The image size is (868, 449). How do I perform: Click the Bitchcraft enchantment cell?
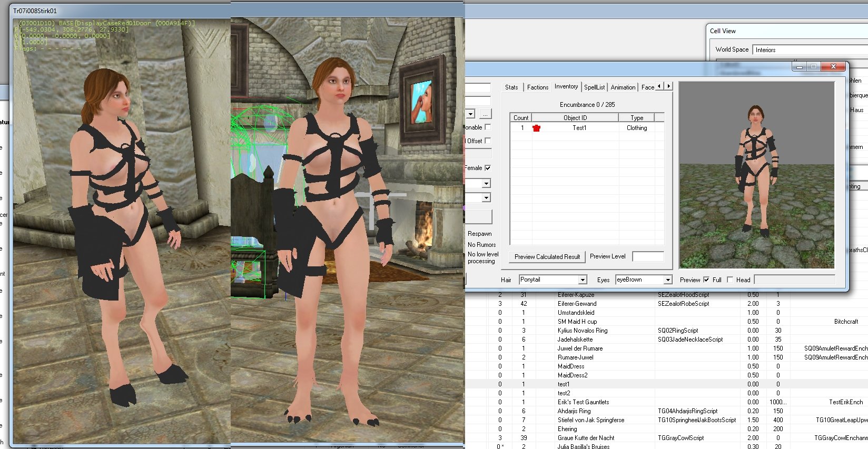[846, 322]
